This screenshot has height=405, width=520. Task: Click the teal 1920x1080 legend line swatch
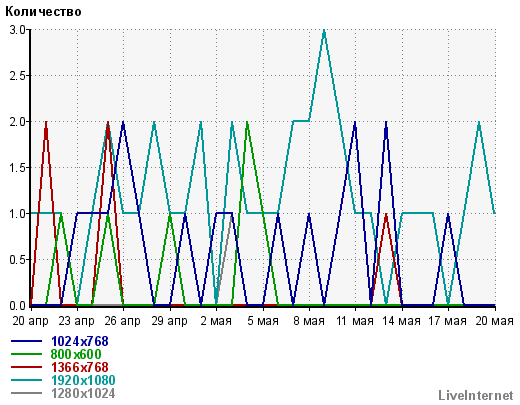(26, 380)
